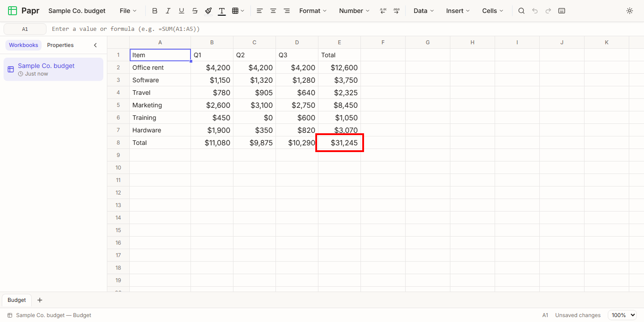Screen dimensions: 644x322
Task: Open keyboard shortcuts icon
Action: [x=562, y=11]
